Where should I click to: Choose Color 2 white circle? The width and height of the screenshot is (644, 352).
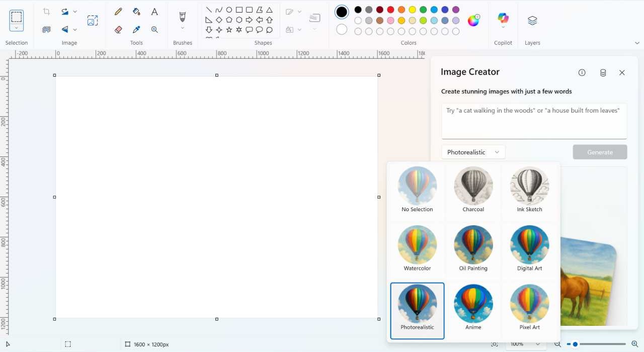[x=342, y=30]
